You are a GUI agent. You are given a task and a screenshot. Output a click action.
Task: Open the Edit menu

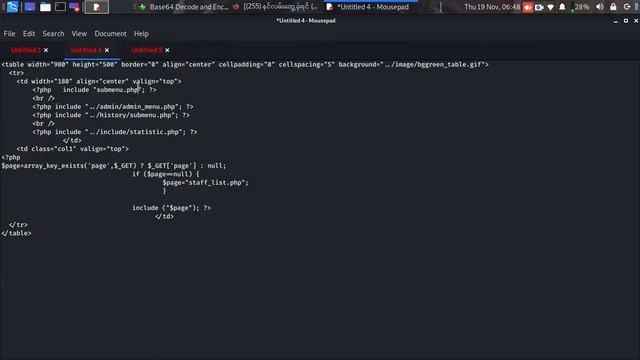click(29, 33)
